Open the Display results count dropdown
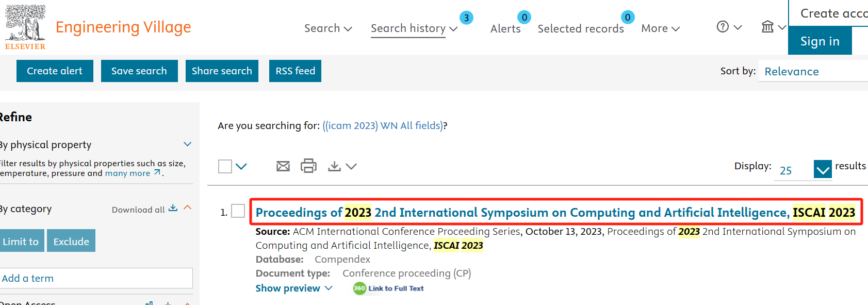 coord(823,169)
